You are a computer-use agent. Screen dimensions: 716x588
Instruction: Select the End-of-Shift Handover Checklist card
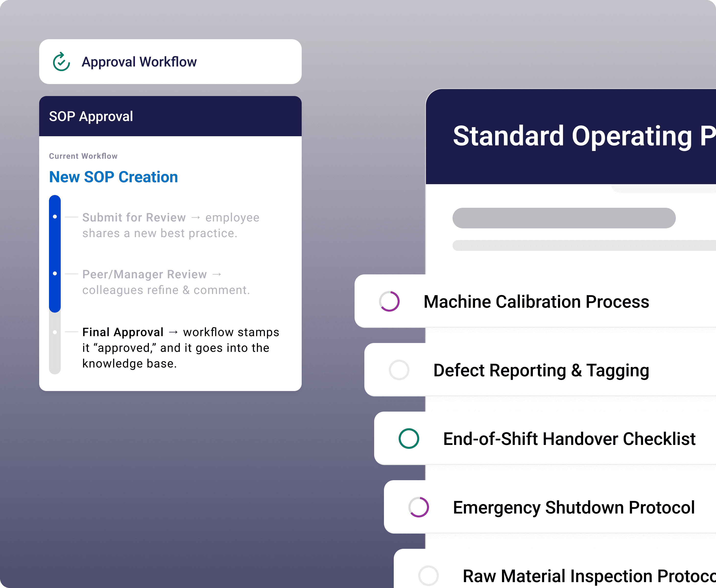point(569,438)
